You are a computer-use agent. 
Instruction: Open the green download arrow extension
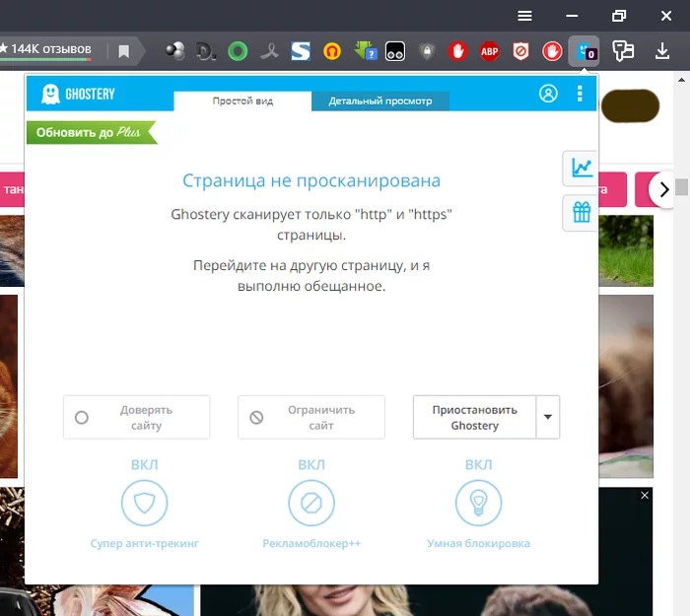(365, 51)
